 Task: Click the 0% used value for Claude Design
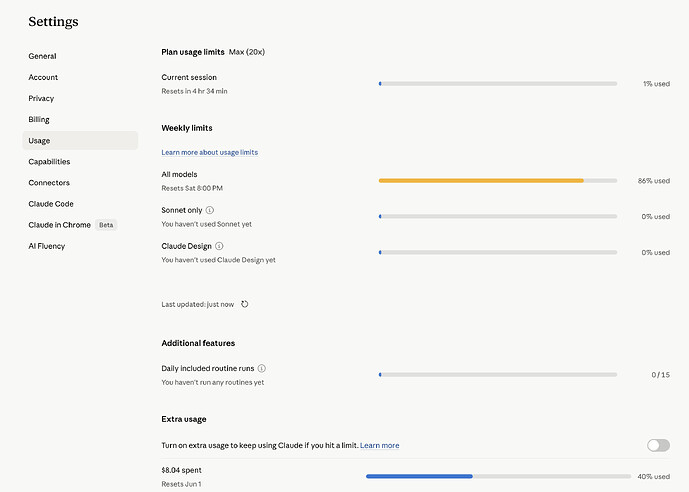coord(656,253)
